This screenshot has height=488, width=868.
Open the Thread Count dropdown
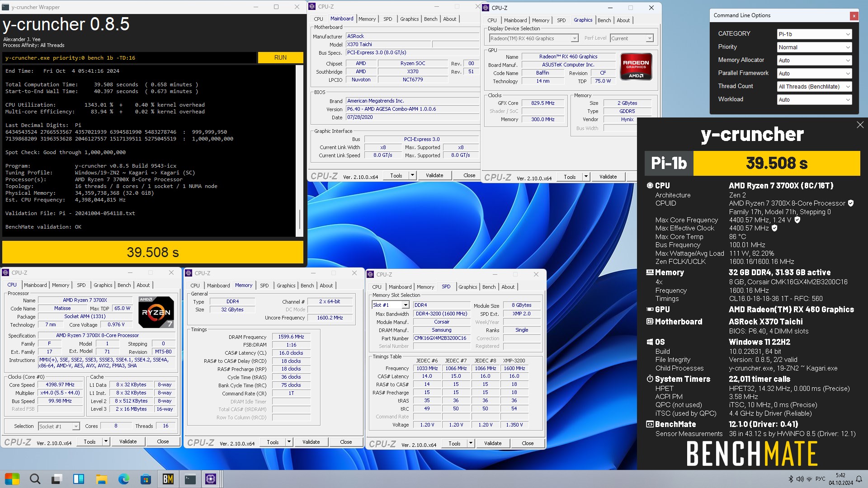click(x=814, y=87)
